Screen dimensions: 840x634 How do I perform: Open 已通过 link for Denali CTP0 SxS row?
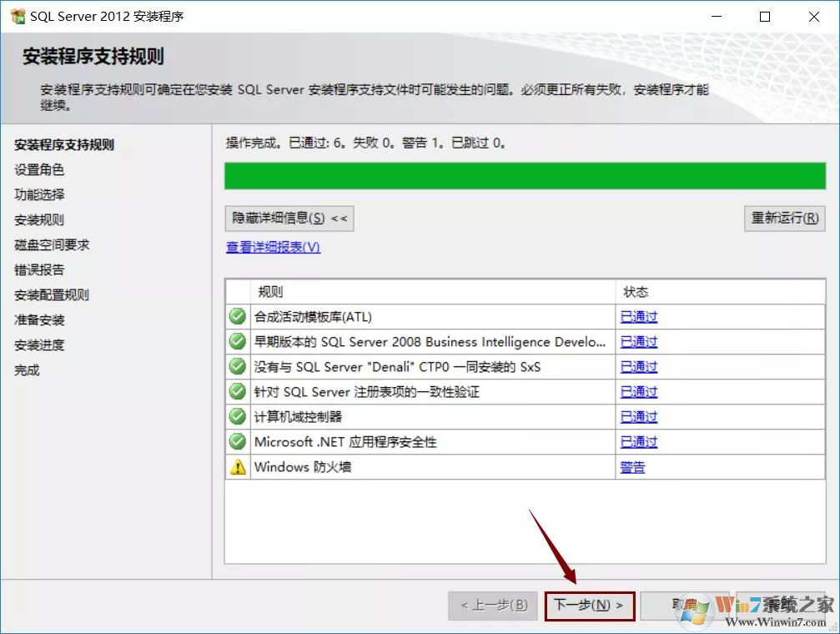tap(639, 367)
